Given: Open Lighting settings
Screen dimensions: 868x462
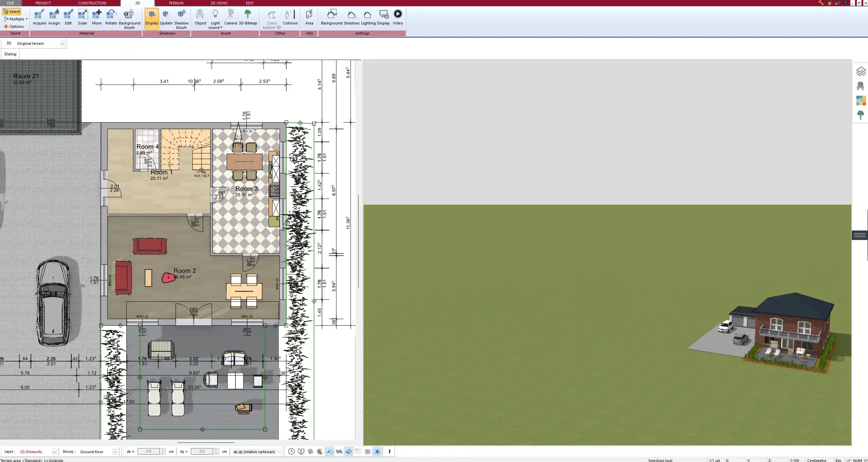Looking at the screenshot, I should (x=368, y=18).
